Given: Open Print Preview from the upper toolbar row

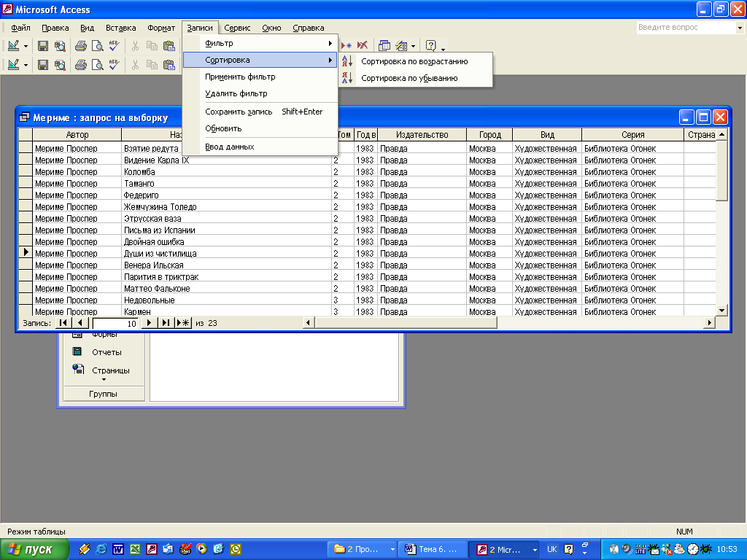Looking at the screenshot, I should pyautogui.click(x=97, y=46).
